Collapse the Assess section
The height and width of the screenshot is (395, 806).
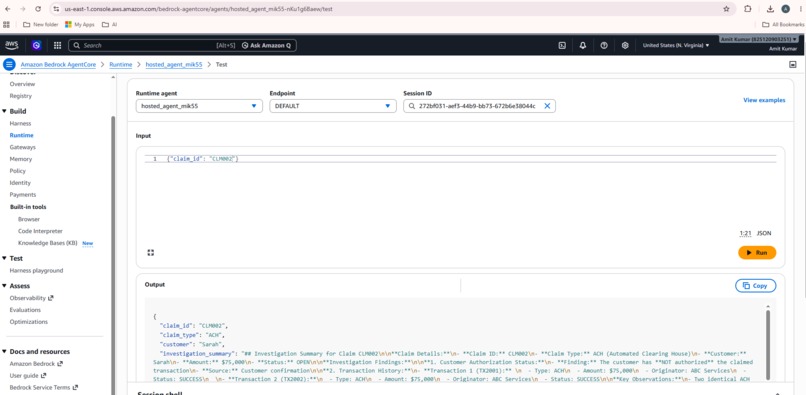(x=5, y=285)
